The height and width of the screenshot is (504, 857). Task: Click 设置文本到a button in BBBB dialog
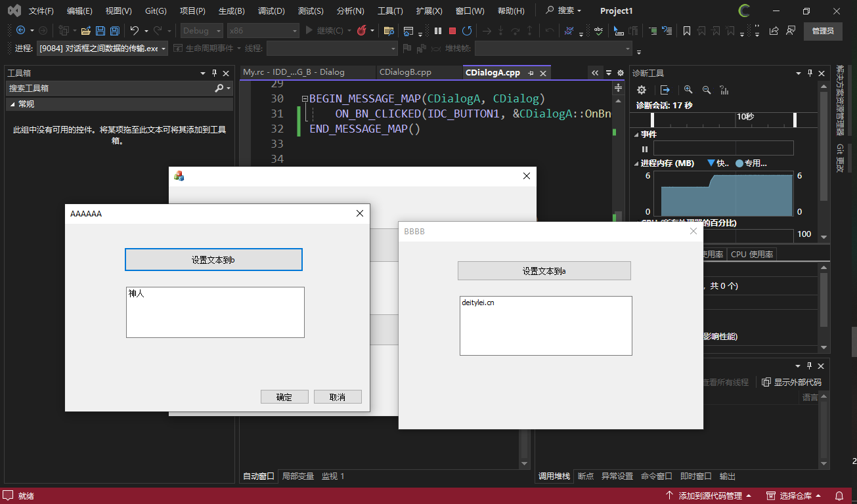click(x=544, y=271)
